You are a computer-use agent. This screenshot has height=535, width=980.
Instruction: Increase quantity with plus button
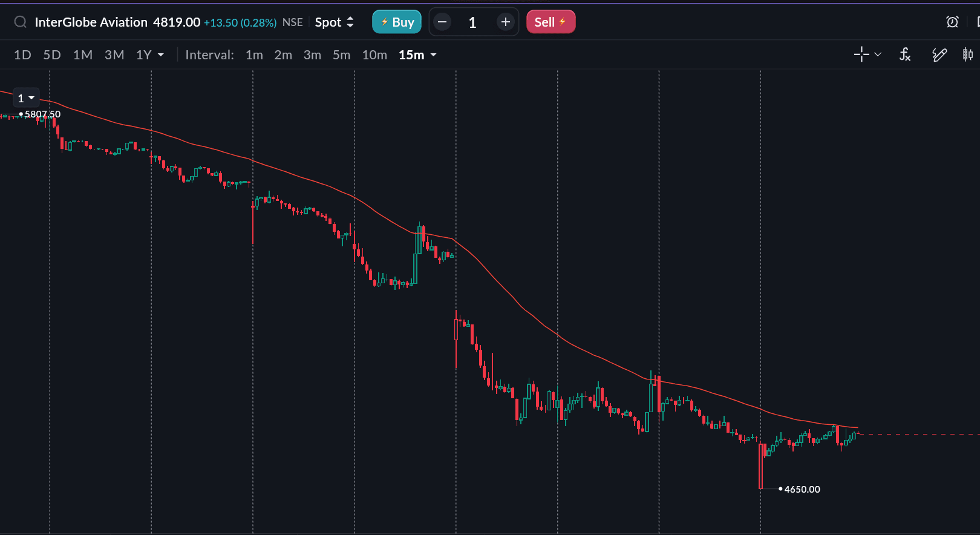(x=505, y=22)
